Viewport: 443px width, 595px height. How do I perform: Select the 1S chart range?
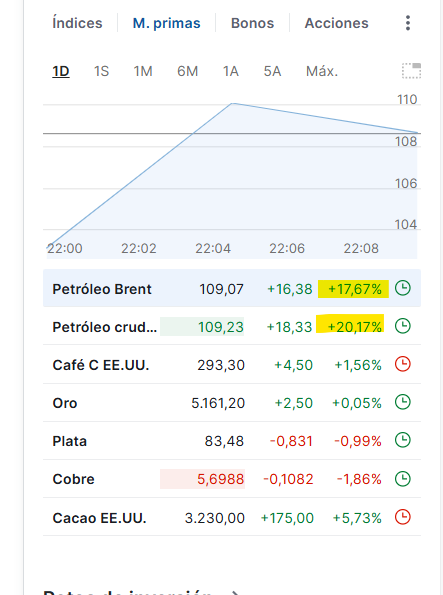(101, 71)
